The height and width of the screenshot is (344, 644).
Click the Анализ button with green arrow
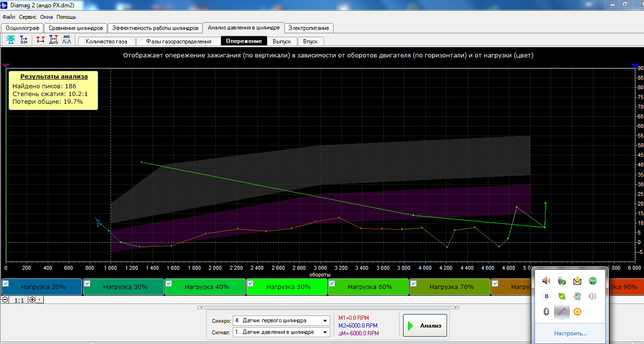[425, 326]
